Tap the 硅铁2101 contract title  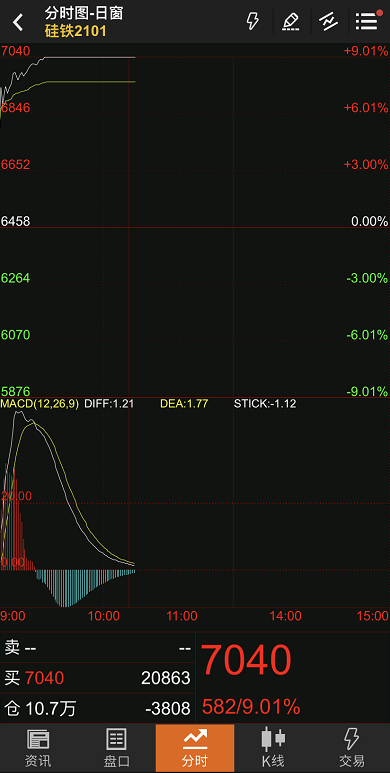pos(75,32)
